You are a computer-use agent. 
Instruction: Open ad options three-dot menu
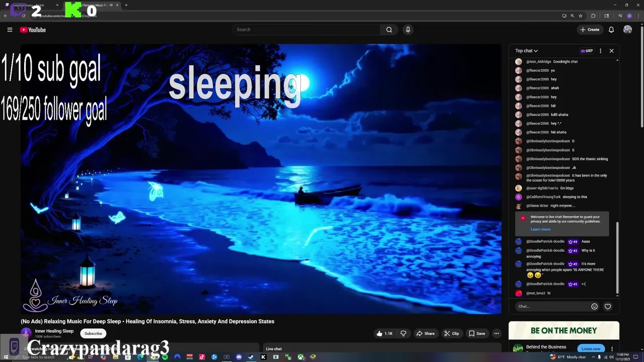[612, 348]
